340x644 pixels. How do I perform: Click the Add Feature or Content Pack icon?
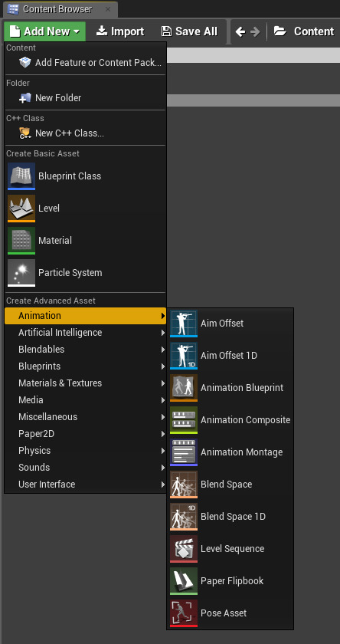(x=25, y=63)
